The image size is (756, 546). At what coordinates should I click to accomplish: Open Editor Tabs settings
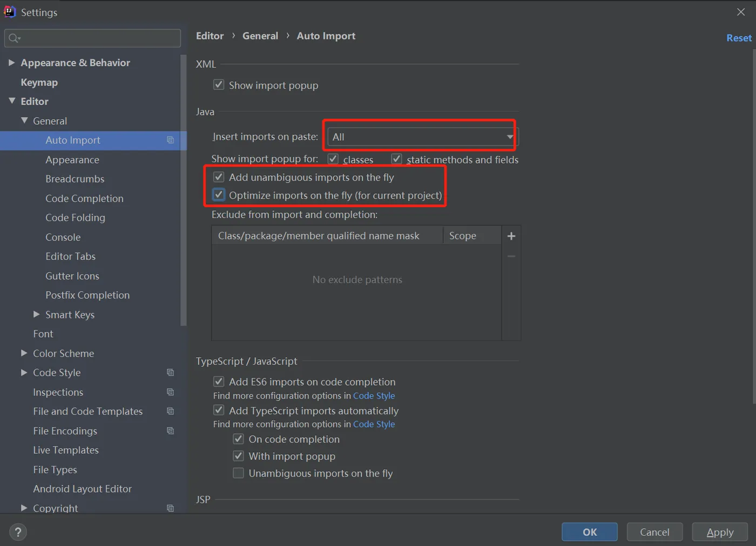coord(70,257)
